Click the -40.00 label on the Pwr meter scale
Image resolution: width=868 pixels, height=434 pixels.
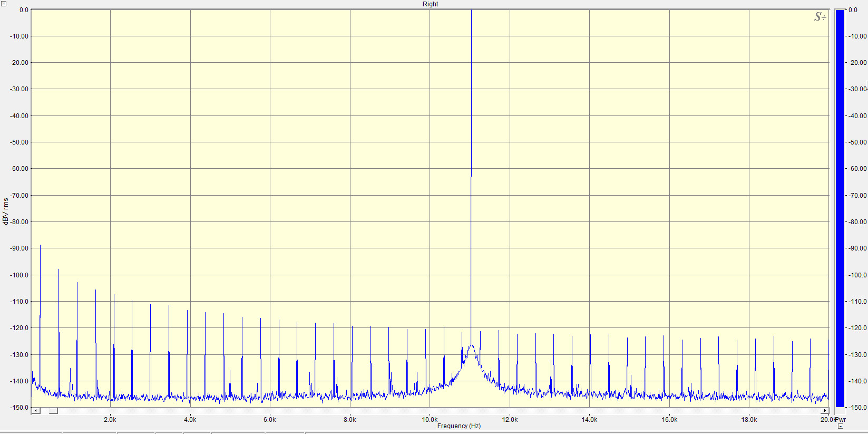[x=857, y=116]
